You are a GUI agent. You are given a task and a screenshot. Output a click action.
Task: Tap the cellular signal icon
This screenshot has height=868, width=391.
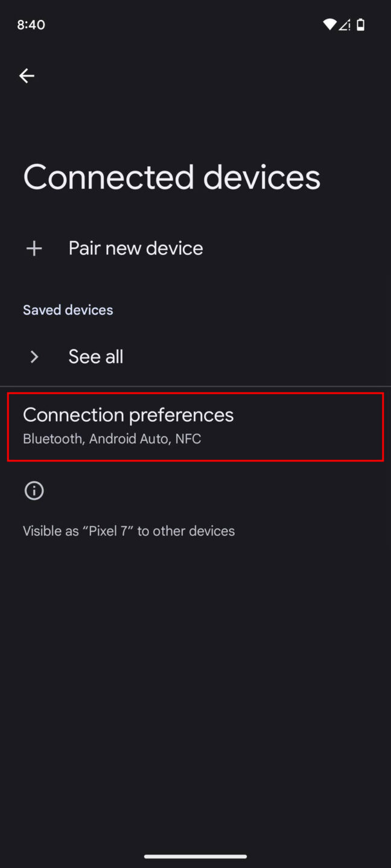(x=345, y=25)
